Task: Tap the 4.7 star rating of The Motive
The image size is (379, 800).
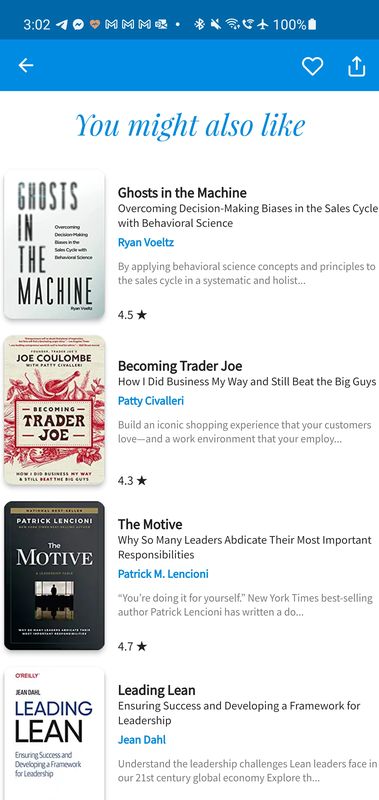Action: point(132,646)
